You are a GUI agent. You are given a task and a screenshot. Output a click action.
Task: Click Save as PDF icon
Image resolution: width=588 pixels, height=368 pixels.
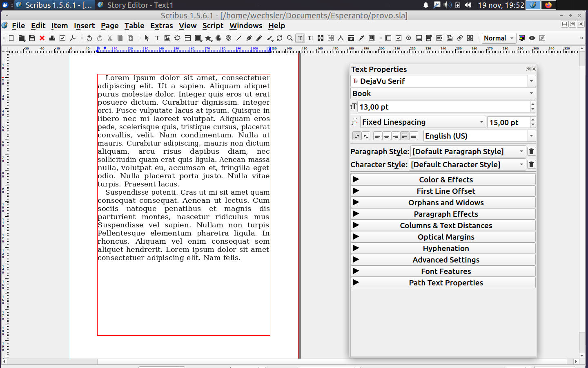click(73, 38)
